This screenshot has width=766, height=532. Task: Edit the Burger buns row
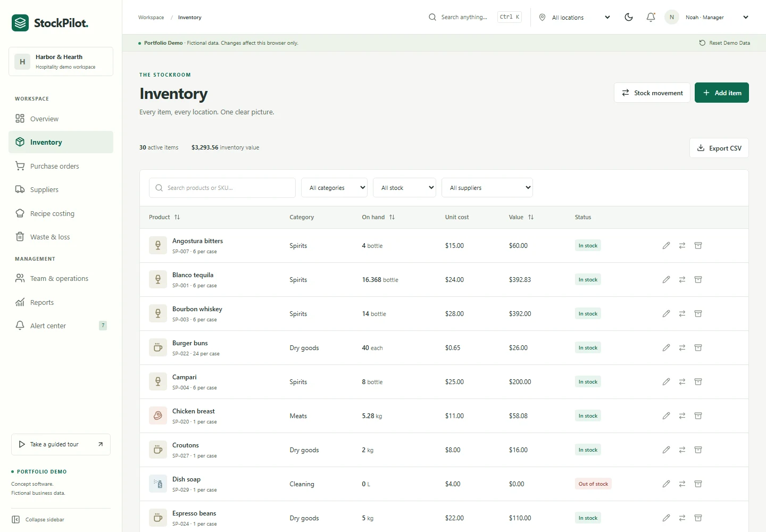(666, 348)
